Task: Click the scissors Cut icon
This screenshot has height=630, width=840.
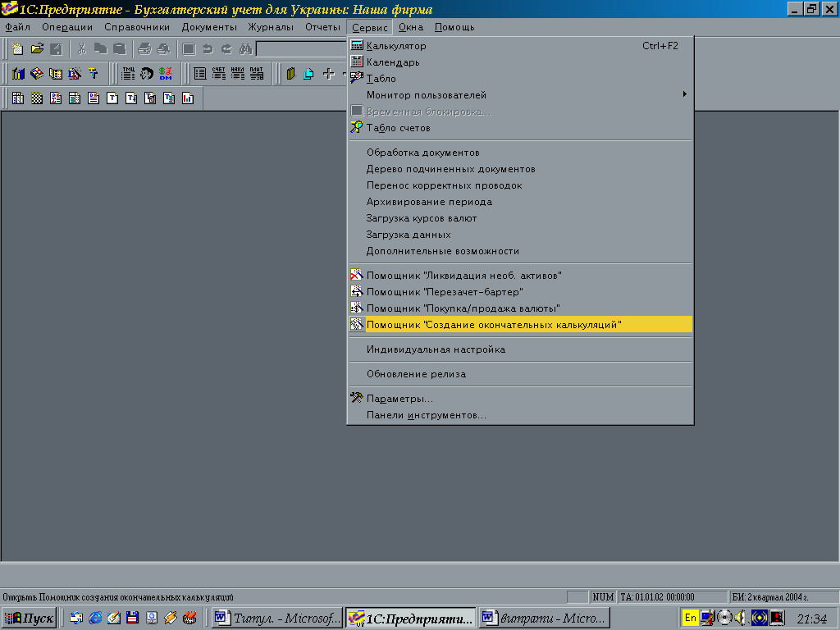Action: coord(81,49)
